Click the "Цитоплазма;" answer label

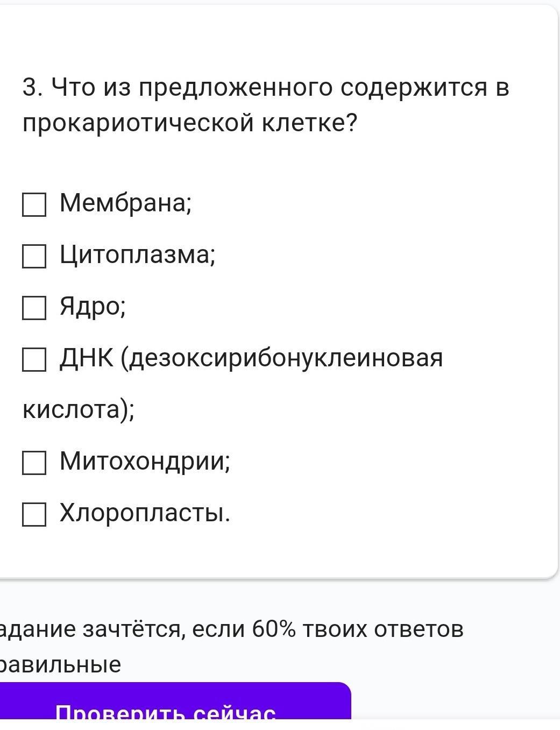pyautogui.click(x=137, y=254)
